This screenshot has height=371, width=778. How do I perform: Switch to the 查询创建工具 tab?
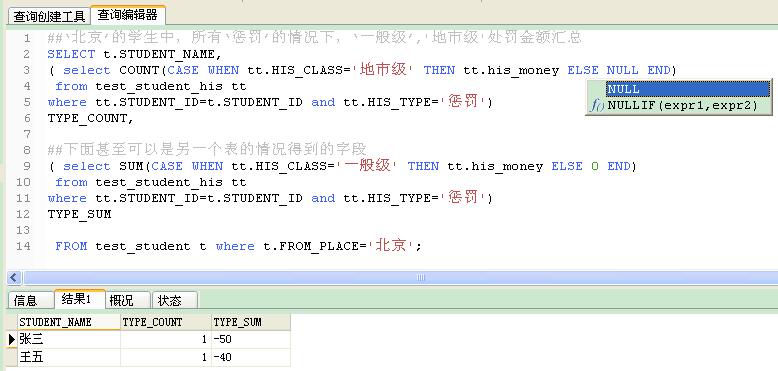49,16
